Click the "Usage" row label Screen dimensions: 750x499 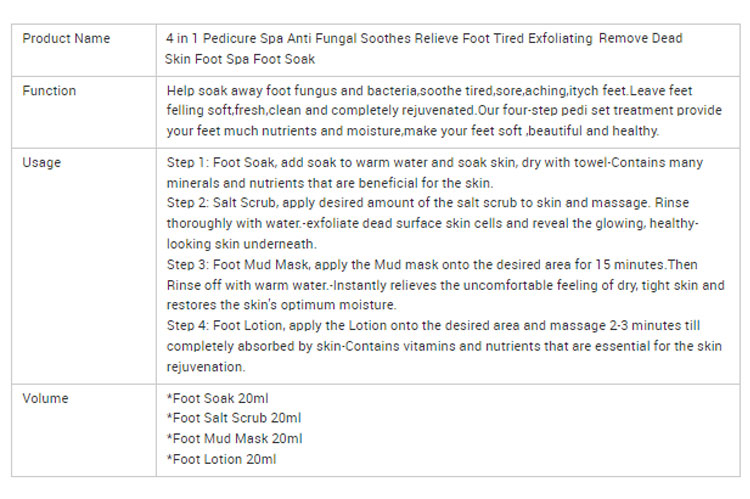[41, 162]
